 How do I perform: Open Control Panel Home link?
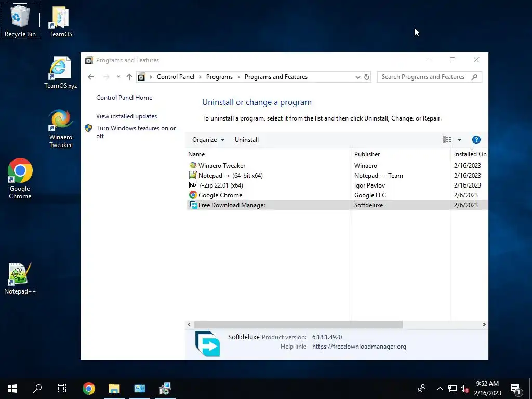coord(124,98)
